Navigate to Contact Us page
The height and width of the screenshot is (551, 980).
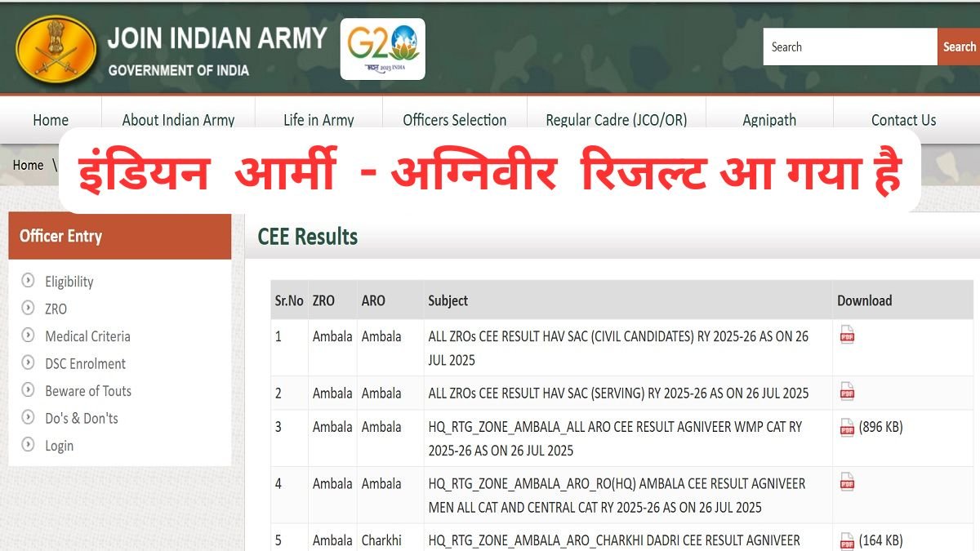tap(903, 120)
